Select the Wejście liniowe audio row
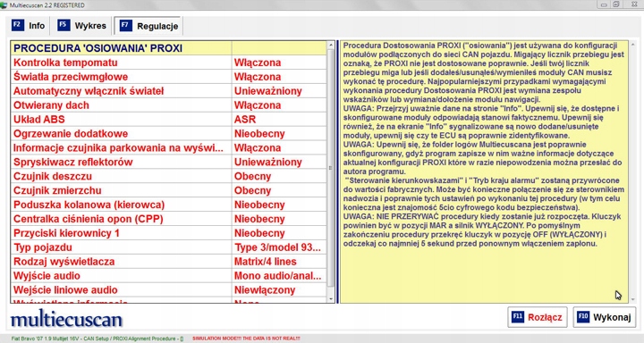 point(168,290)
